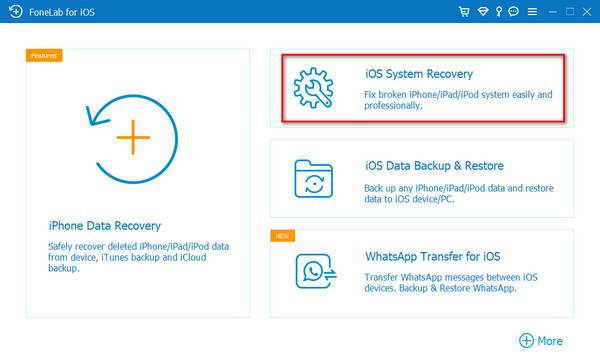This screenshot has width=600, height=363.
Task: Click the NEW badge on WhatsApp card
Action: click(x=282, y=236)
